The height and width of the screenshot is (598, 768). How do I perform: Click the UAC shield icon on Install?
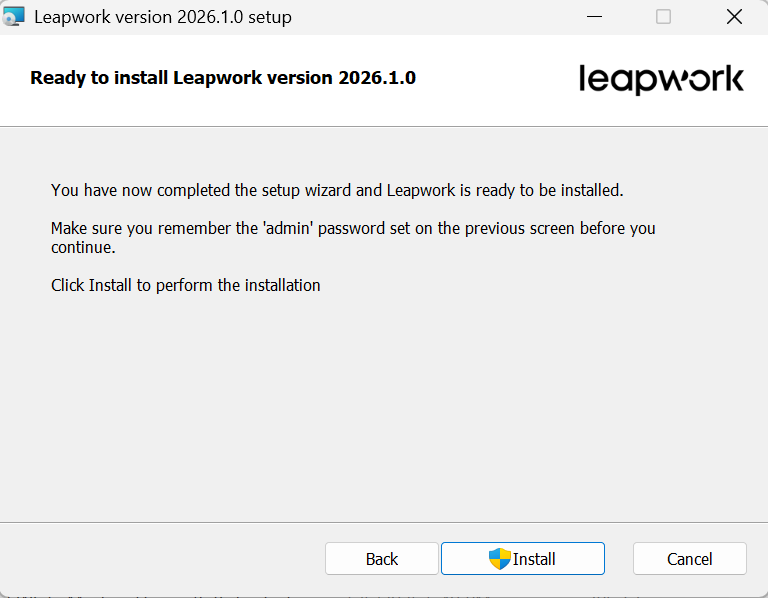[x=500, y=559]
